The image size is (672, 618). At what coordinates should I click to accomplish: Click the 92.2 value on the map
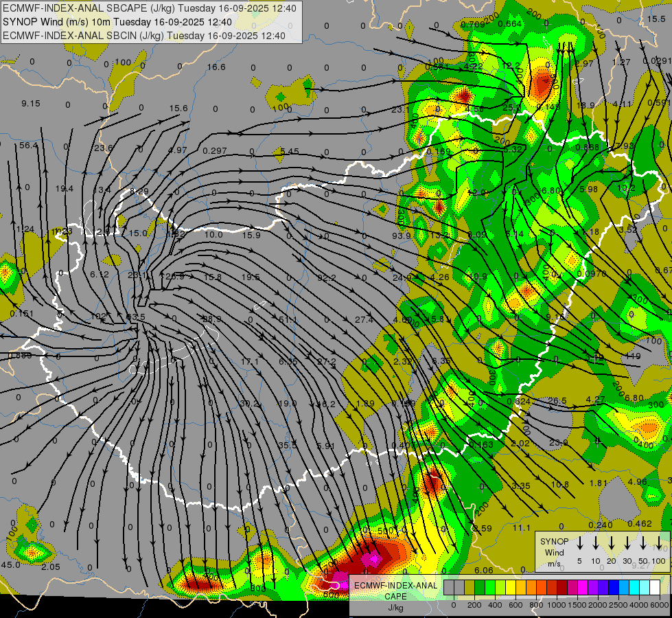327,278
